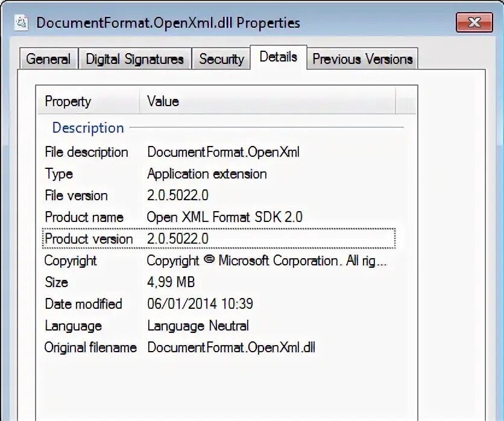
Task: Select the Description section heading
Action: tap(88, 128)
